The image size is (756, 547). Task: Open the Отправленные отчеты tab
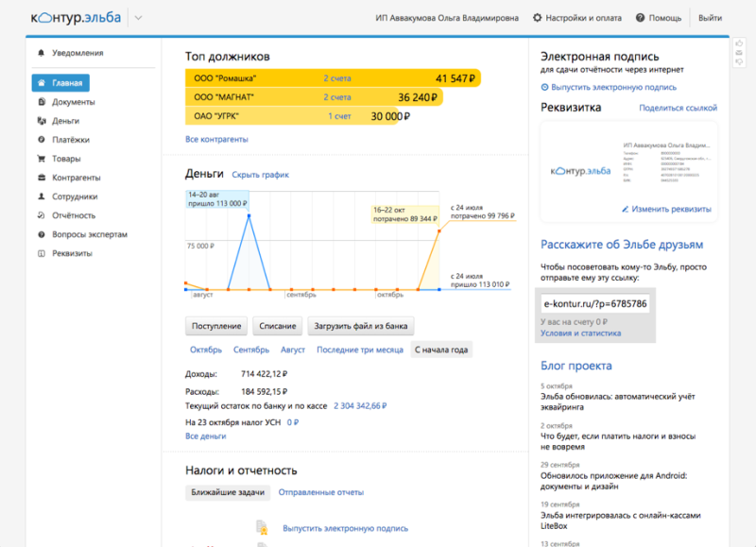321,492
